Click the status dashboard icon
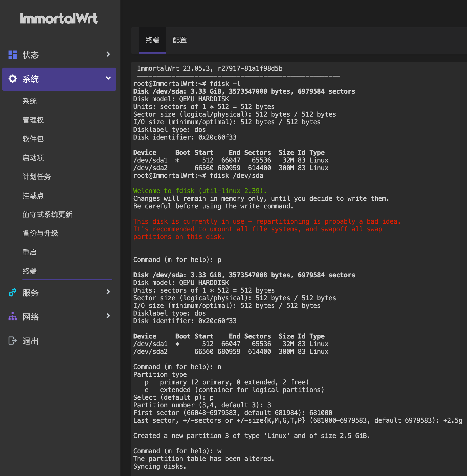The image size is (467, 476). (13, 55)
